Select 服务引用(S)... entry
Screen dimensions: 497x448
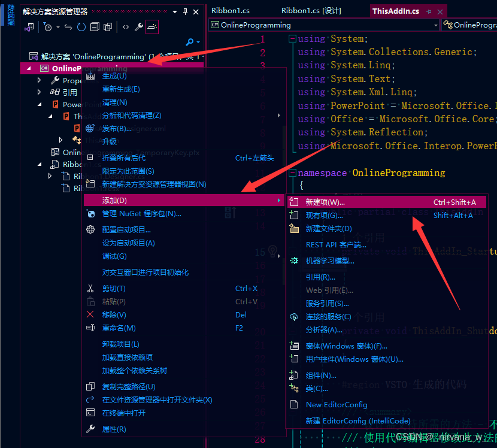click(327, 304)
